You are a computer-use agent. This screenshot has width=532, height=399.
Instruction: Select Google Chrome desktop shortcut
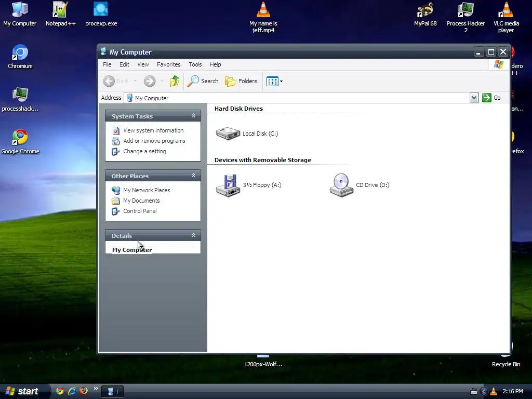point(20,142)
